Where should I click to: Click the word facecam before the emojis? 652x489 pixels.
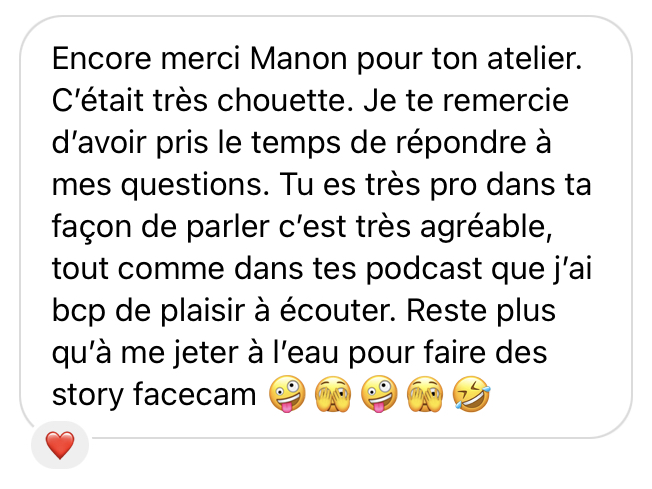pyautogui.click(x=195, y=394)
